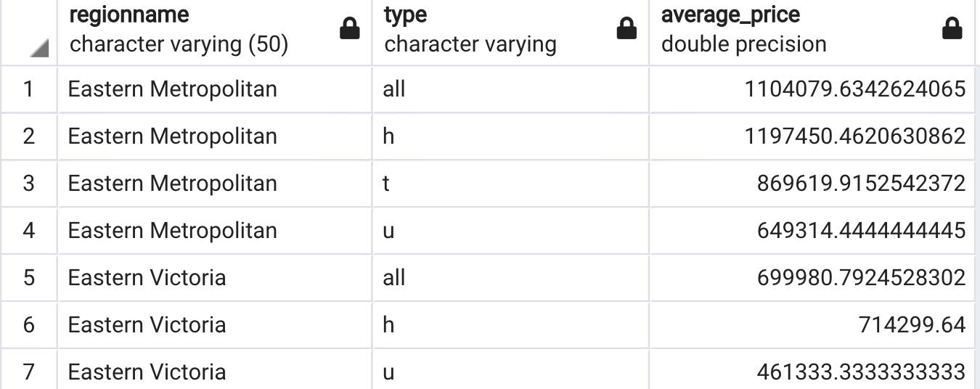Screen dimensions: 980x389
Task: Select row number 3
Action: click(x=29, y=184)
